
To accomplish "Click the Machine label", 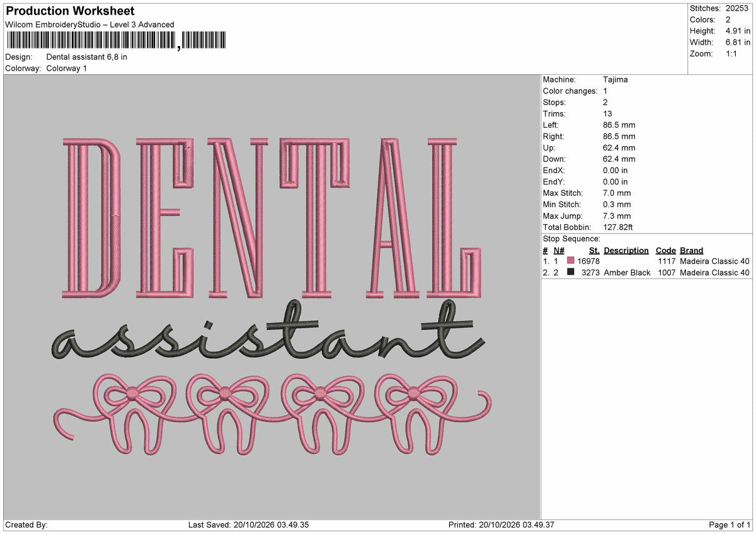I will [559, 79].
